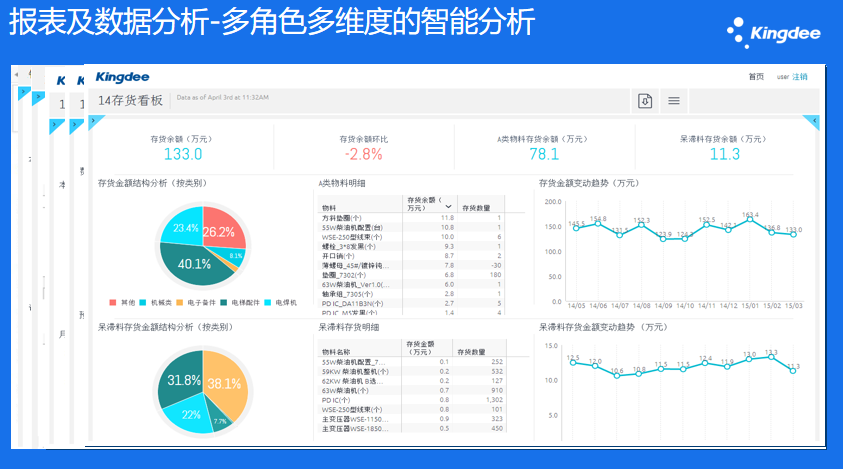Click the Data as of April 3rd timestamp
This screenshot has height=469, width=843.
tap(223, 97)
